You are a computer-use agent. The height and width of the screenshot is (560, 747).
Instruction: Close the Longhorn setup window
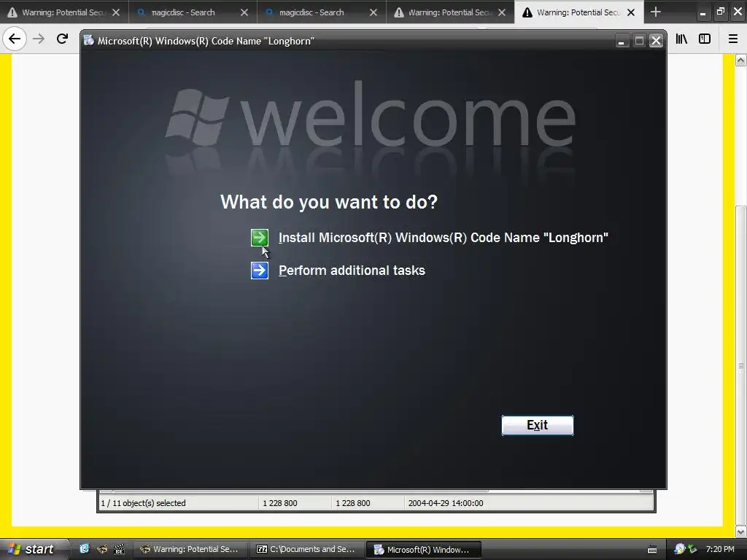click(x=656, y=41)
